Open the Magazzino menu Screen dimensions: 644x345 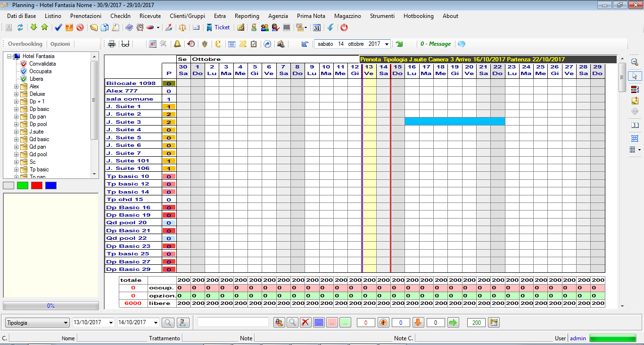coord(347,16)
